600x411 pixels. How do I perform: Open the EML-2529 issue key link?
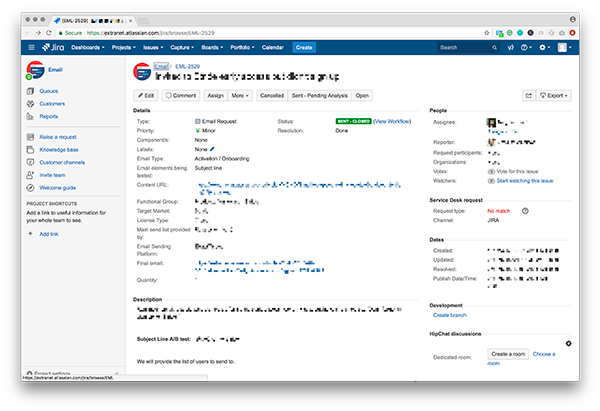pyautogui.click(x=188, y=66)
